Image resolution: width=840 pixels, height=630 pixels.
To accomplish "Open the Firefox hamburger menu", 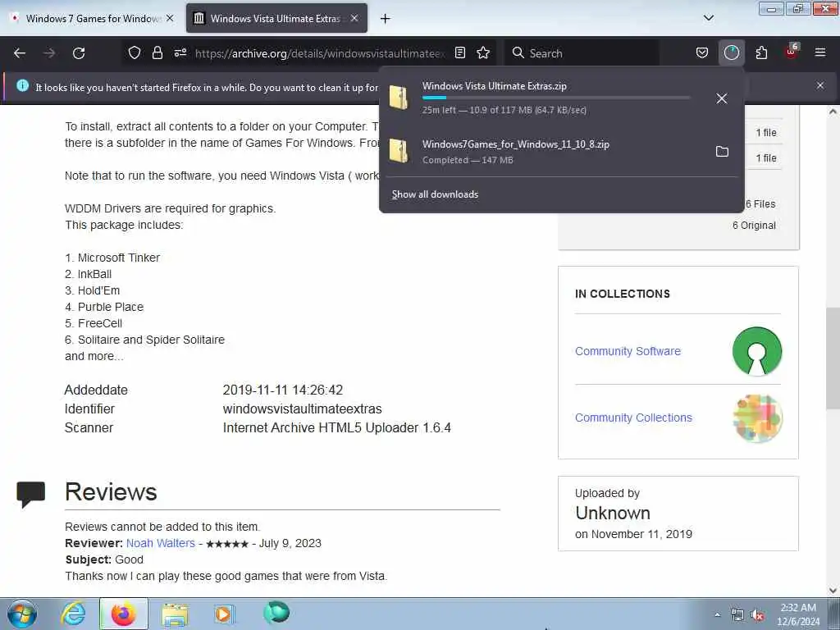I will pyautogui.click(x=820, y=52).
